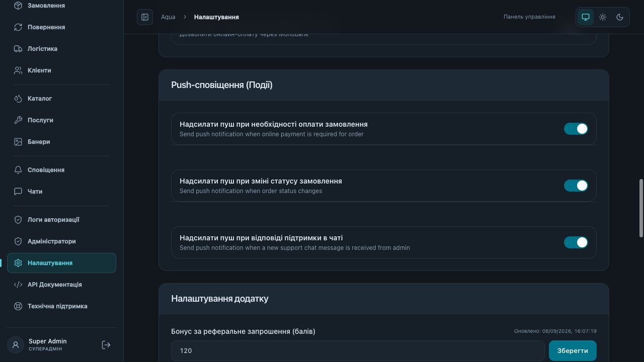Screen dimensions: 644x362
Task: Select Налаштування in the sidebar
Action: pyautogui.click(x=61, y=263)
